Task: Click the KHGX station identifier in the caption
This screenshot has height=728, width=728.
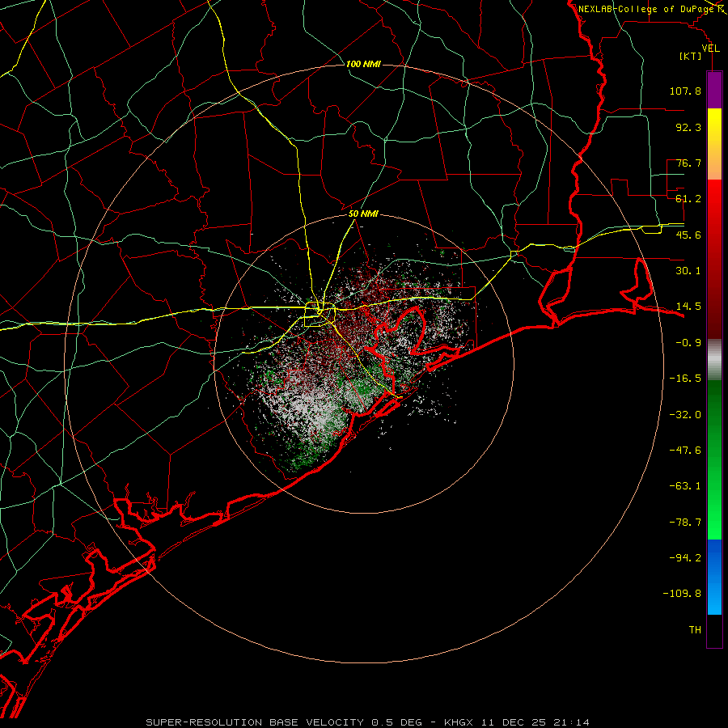Action: tap(460, 722)
